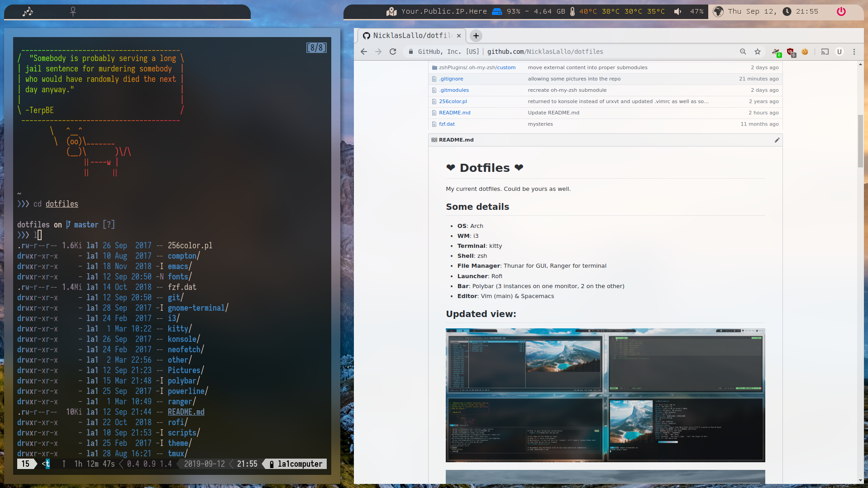
Task: Click the 'Dotfiles' README heading
Action: (x=485, y=168)
